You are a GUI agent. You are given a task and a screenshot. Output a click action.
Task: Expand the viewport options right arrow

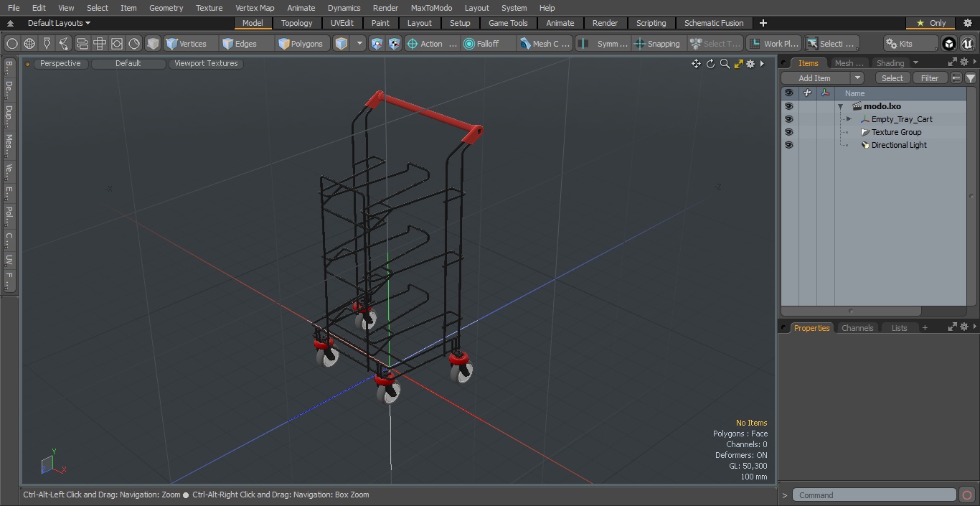pos(762,64)
